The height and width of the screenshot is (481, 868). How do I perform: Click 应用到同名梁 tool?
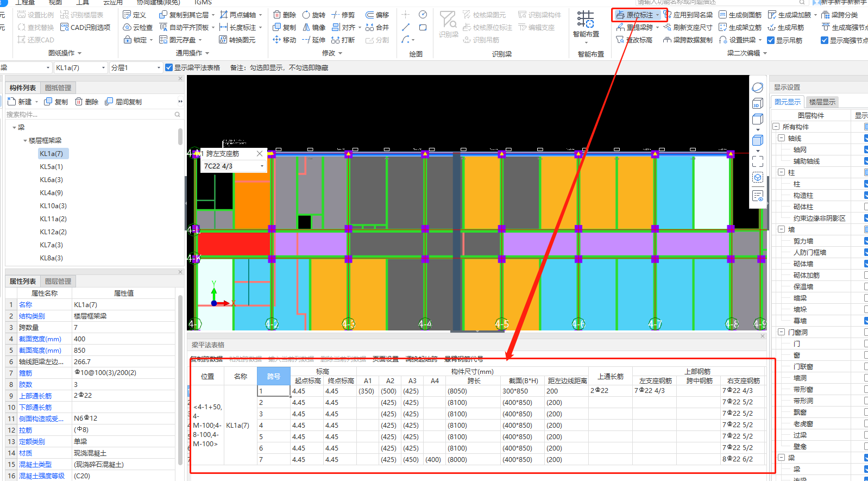(x=688, y=15)
